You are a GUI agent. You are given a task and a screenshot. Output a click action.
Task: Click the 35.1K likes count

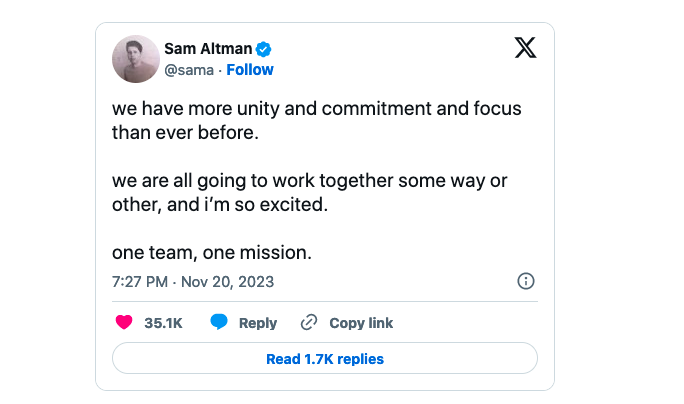[163, 323]
